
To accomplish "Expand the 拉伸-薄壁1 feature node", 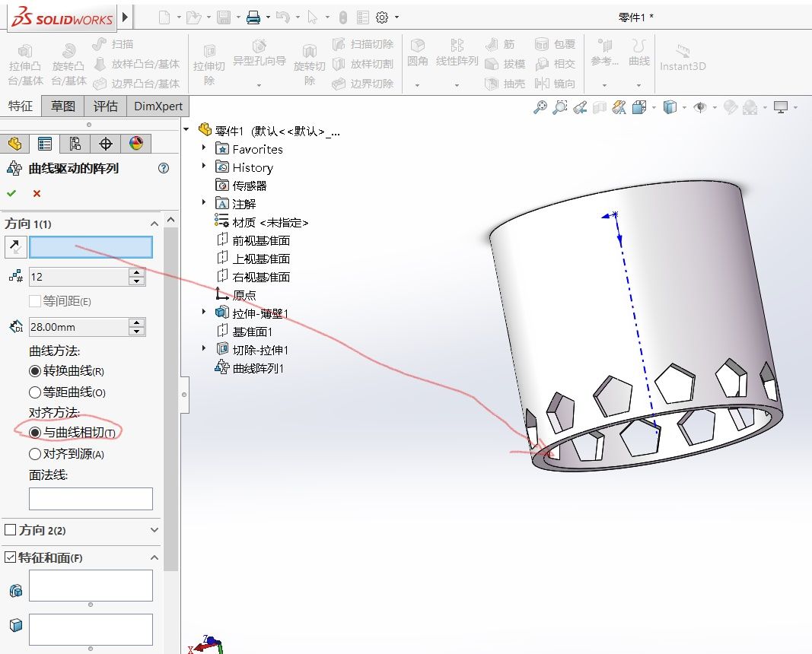I will point(204,312).
